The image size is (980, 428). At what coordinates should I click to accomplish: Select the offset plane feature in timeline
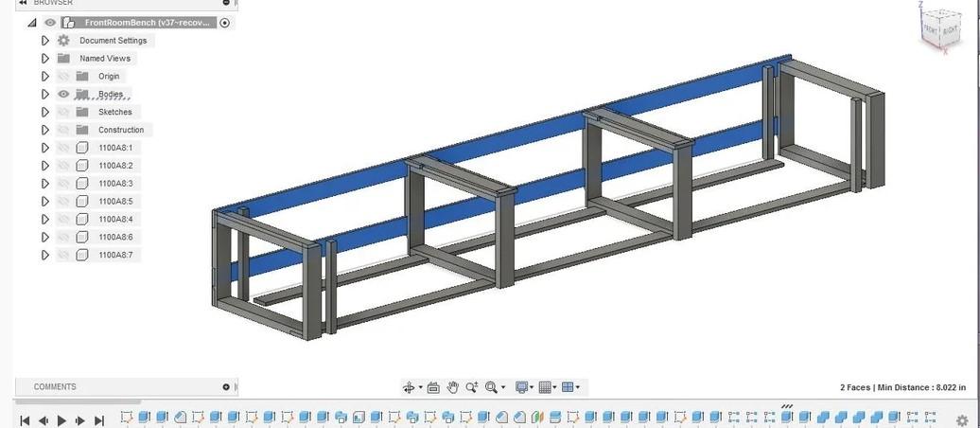tap(554, 417)
